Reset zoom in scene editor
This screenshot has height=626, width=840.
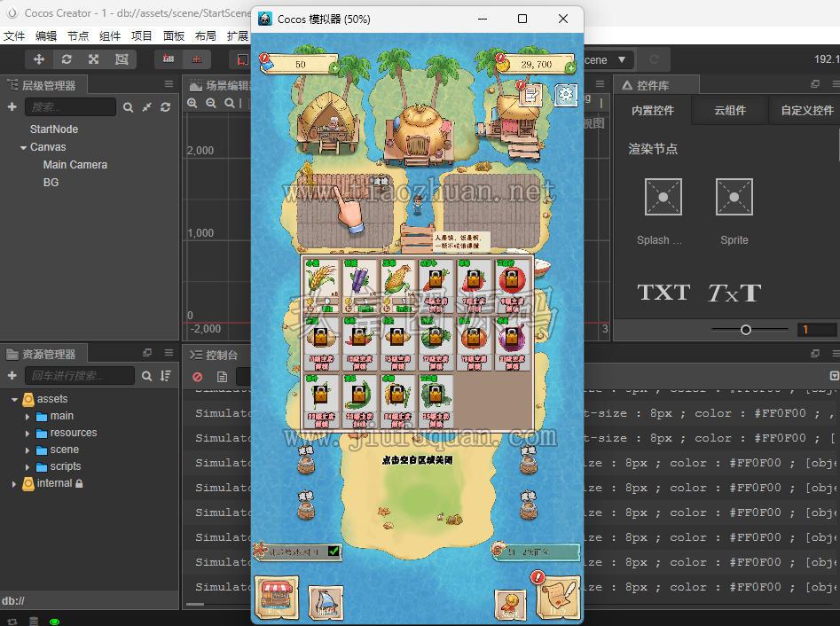(x=229, y=104)
